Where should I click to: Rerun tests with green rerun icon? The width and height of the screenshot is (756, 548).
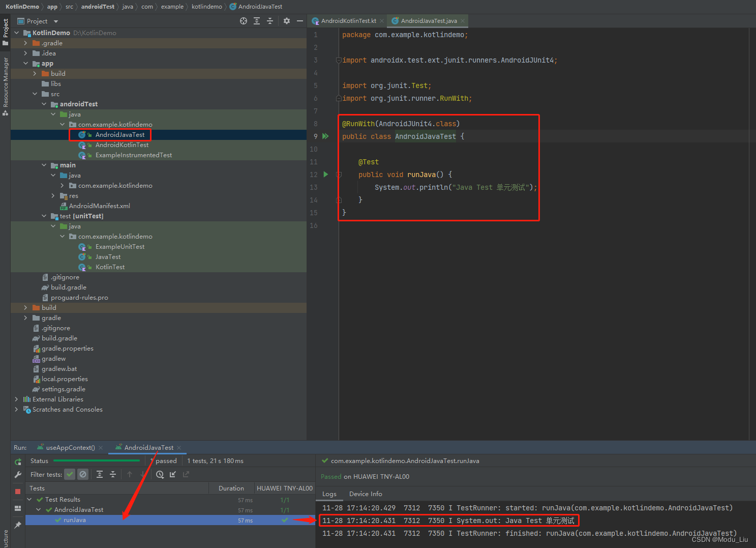(18, 462)
